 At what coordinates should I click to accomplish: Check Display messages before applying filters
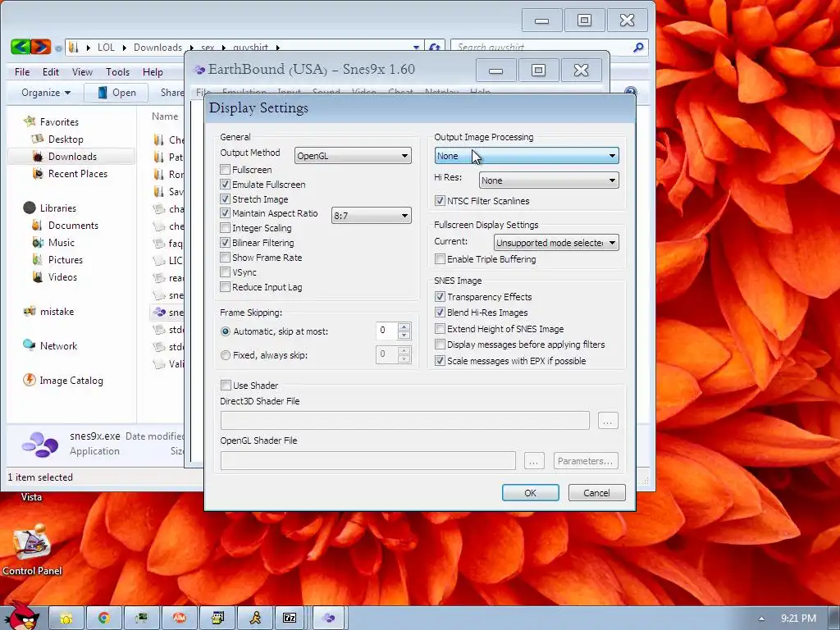tap(440, 345)
